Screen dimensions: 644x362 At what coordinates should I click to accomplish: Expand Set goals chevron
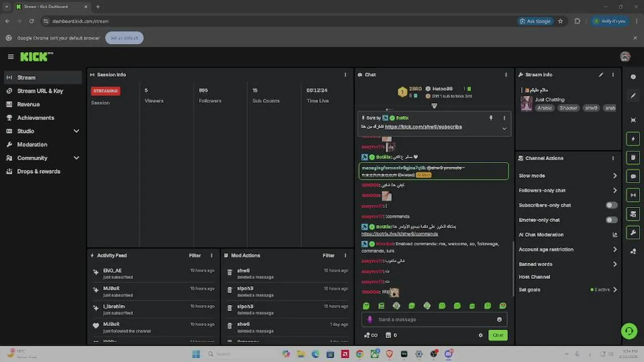pyautogui.click(x=615, y=290)
